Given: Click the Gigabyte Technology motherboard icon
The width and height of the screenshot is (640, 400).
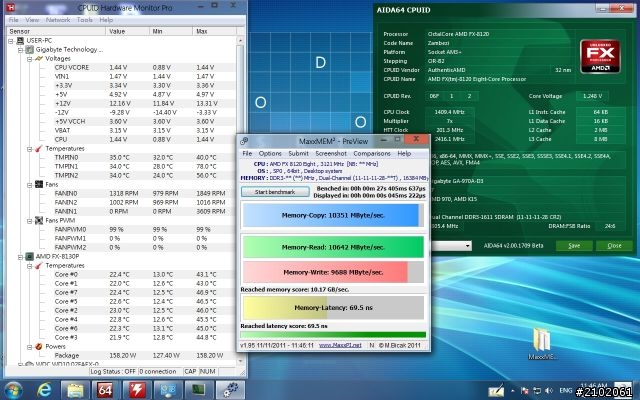Looking at the screenshot, I should 29,49.
